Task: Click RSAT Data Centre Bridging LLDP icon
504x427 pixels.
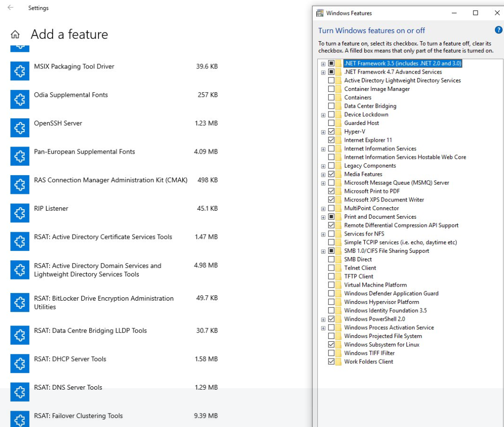Action: pyautogui.click(x=20, y=335)
